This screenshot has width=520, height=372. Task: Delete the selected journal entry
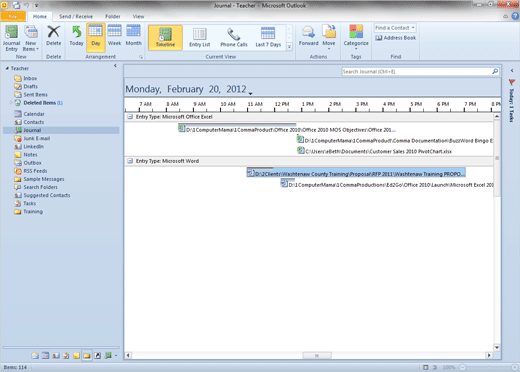point(53,36)
